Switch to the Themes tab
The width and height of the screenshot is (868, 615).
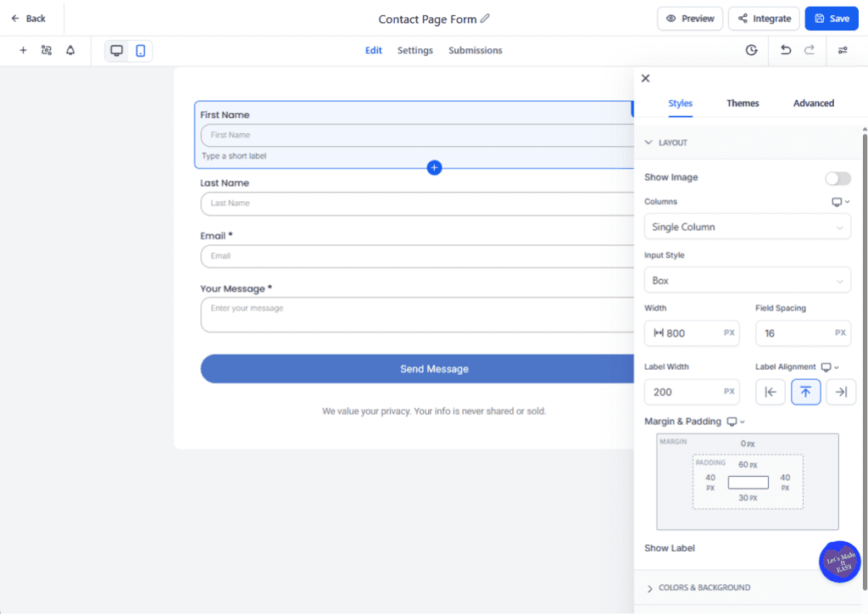[x=743, y=103]
